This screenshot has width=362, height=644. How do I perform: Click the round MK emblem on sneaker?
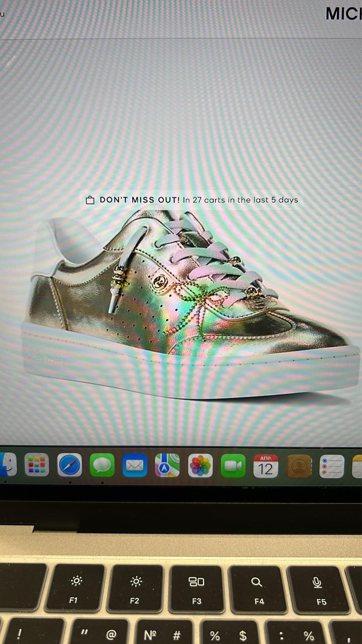[x=157, y=282]
